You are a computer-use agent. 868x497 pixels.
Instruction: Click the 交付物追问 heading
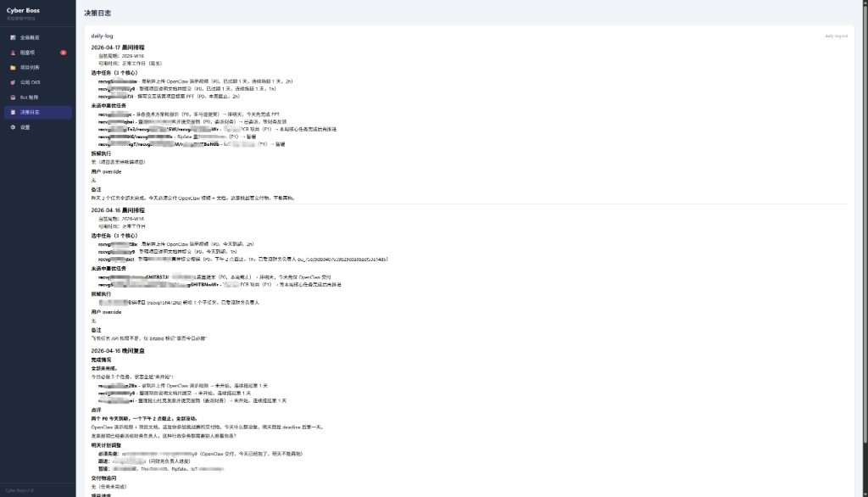pos(104,478)
